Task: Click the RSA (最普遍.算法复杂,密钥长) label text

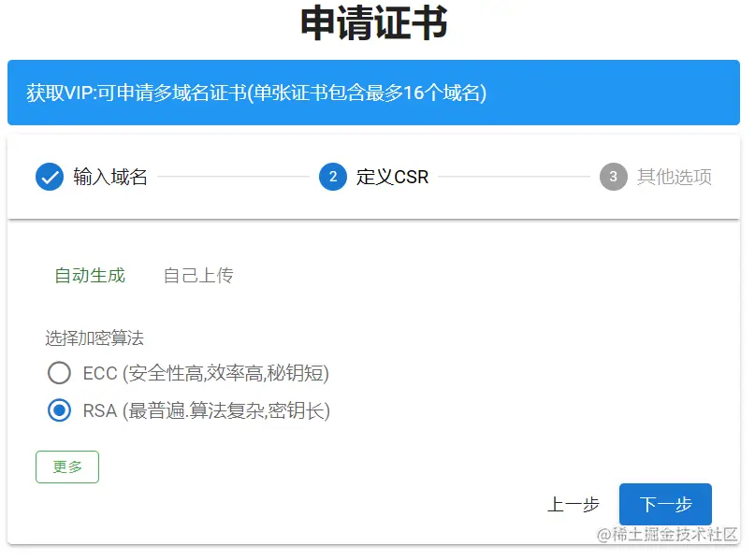Action: [207, 410]
